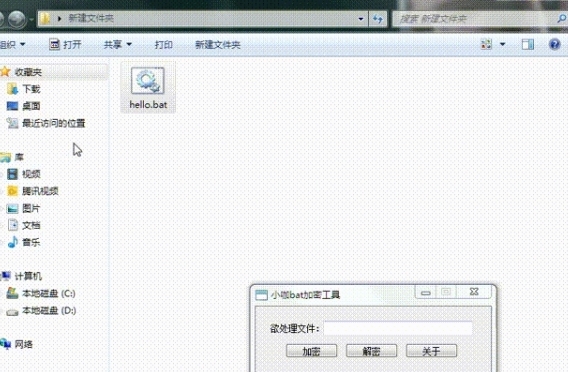Screen dimensions: 568x372
Task: Open the 图片 library
Action: point(24,208)
